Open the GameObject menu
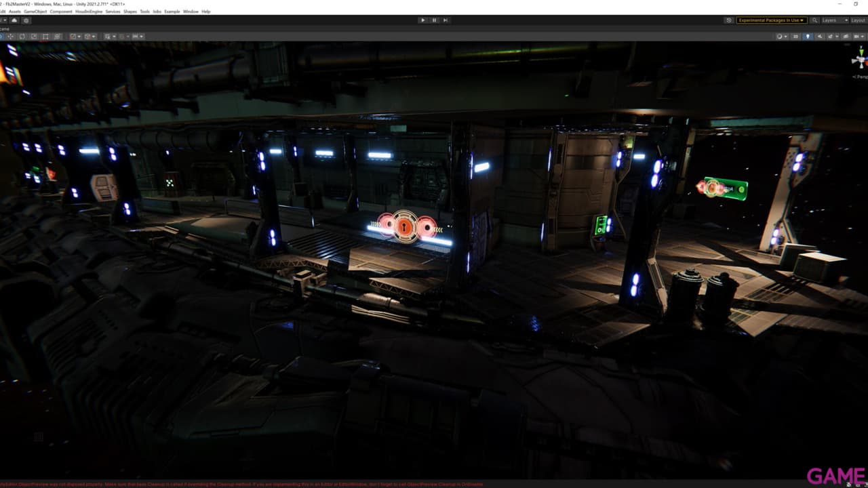The height and width of the screenshot is (488, 868). (35, 12)
